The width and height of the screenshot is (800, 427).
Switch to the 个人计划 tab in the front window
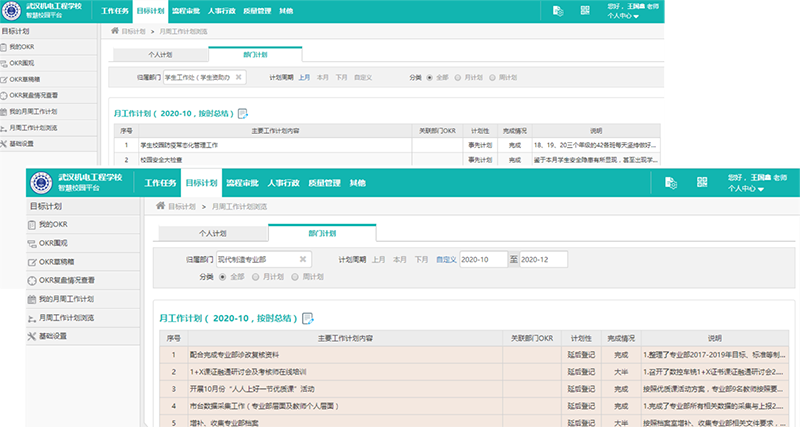(x=212, y=233)
